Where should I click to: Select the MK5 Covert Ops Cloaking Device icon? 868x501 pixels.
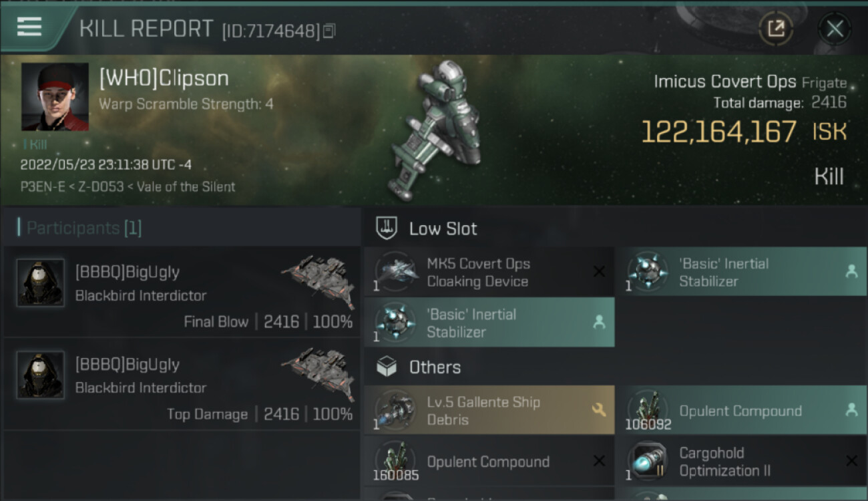click(397, 272)
